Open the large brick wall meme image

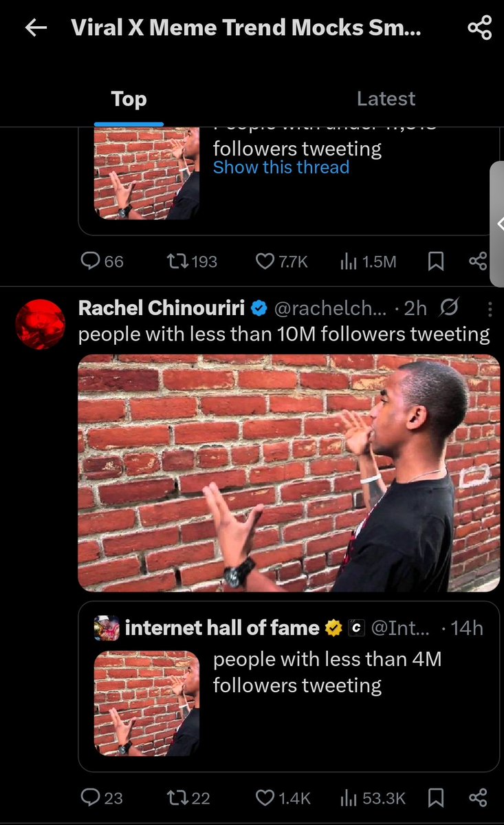point(289,473)
